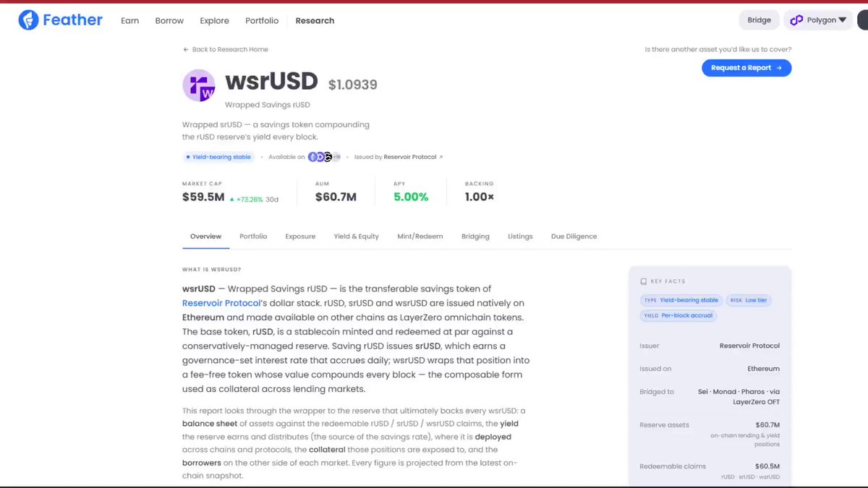Click the wsrUSD token logo
Screen dimensions: 868x488
[x=199, y=85]
